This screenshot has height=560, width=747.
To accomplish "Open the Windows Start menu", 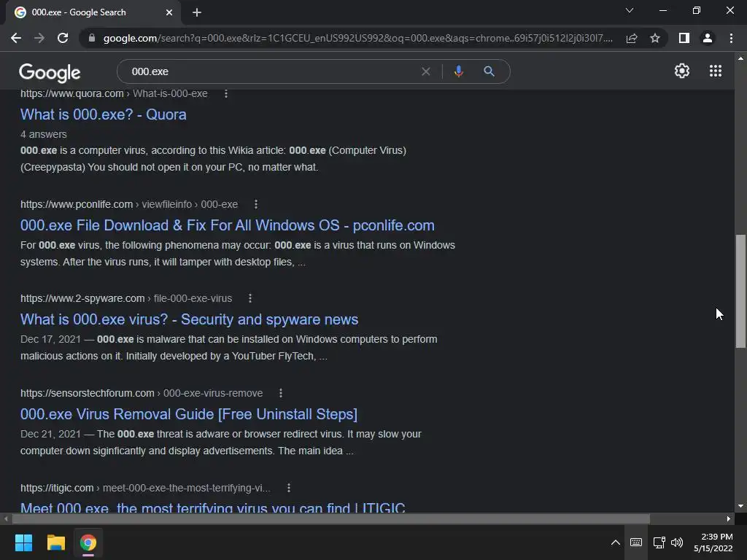I will (23, 542).
